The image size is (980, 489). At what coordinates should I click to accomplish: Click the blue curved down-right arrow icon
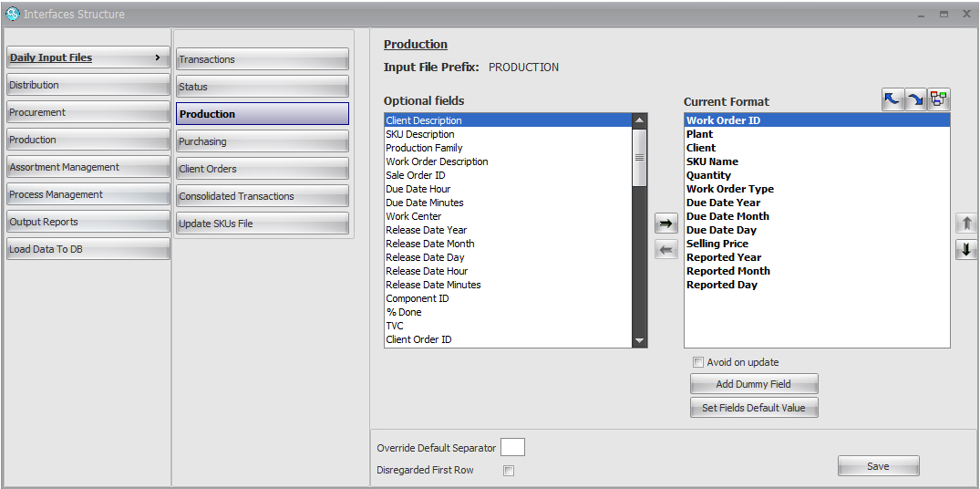(915, 99)
